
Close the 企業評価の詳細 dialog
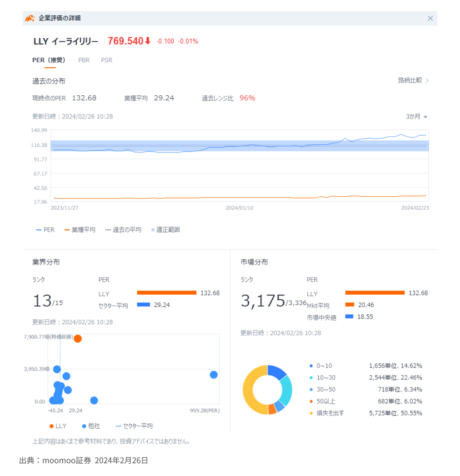coord(430,18)
